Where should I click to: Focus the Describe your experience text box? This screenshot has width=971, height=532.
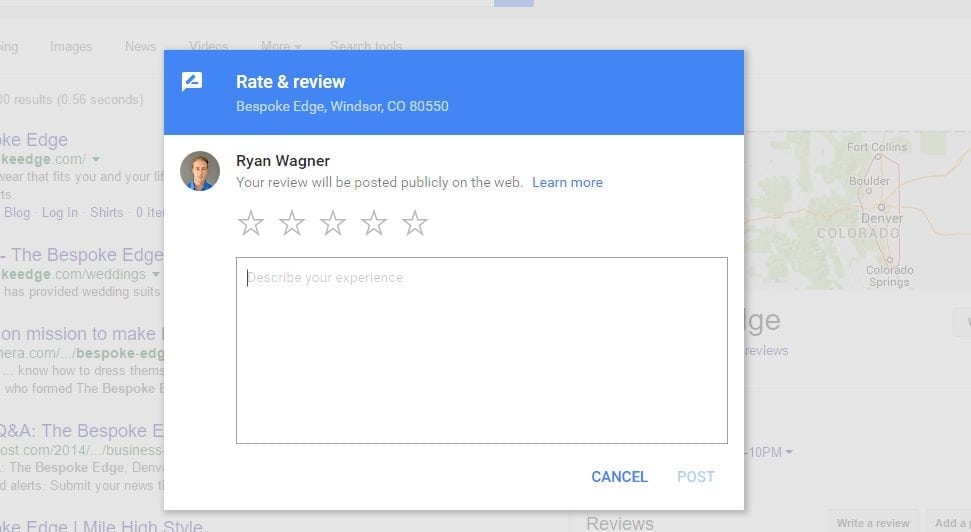click(482, 351)
